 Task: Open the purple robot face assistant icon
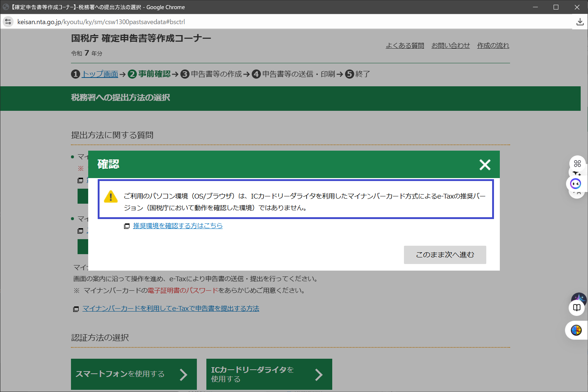576,184
